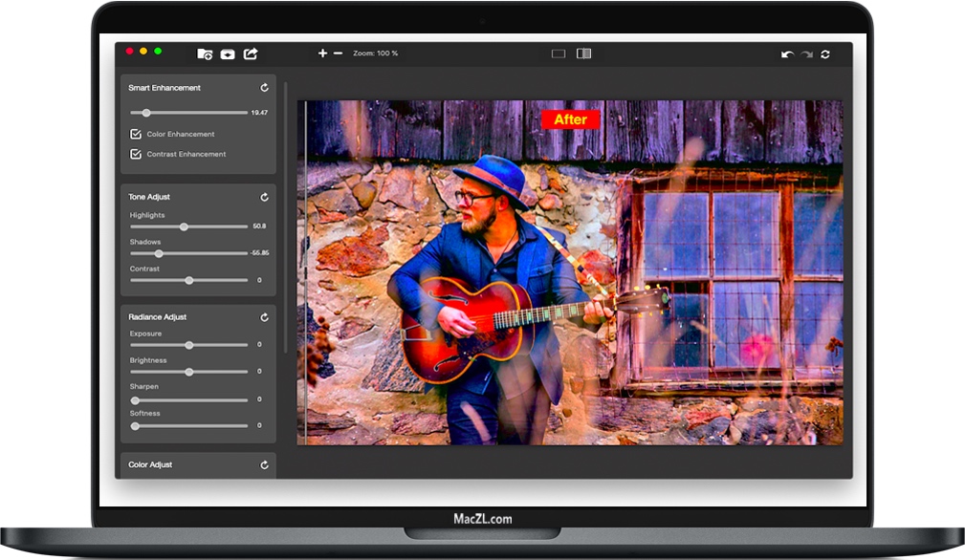Undo the last adjustment
The image size is (965, 560).
[x=786, y=54]
